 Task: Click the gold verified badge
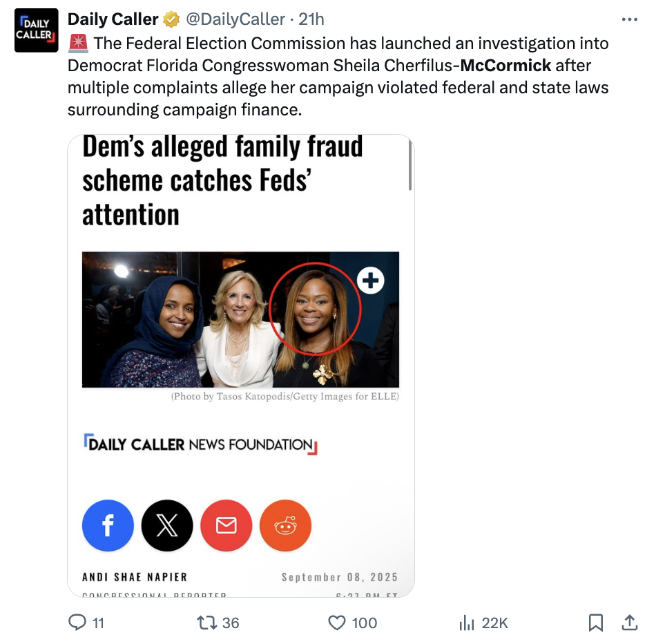click(x=171, y=20)
